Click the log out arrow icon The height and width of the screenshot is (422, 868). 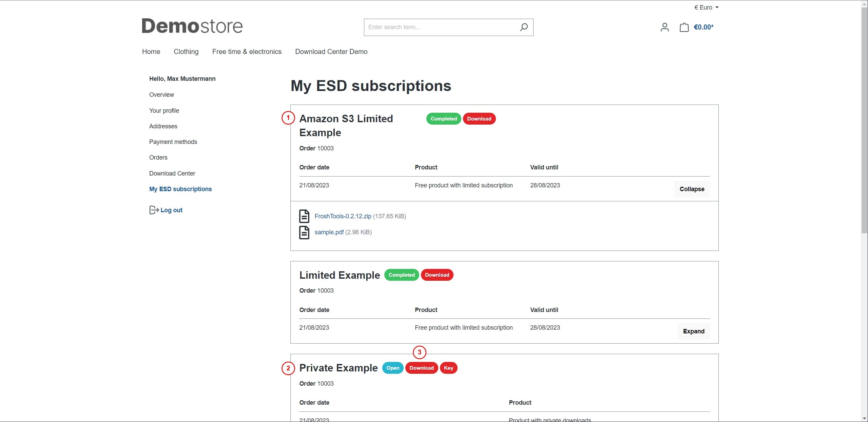pyautogui.click(x=154, y=210)
